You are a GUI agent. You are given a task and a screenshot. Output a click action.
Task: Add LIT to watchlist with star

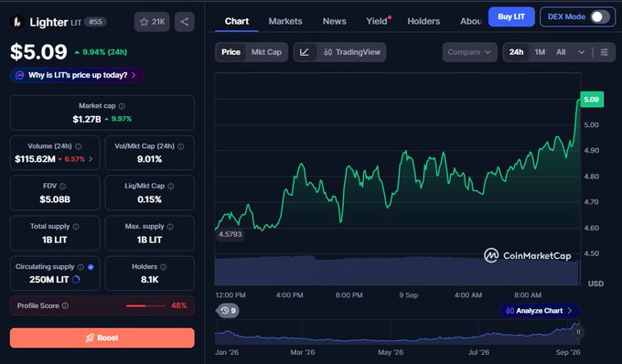[x=152, y=22]
